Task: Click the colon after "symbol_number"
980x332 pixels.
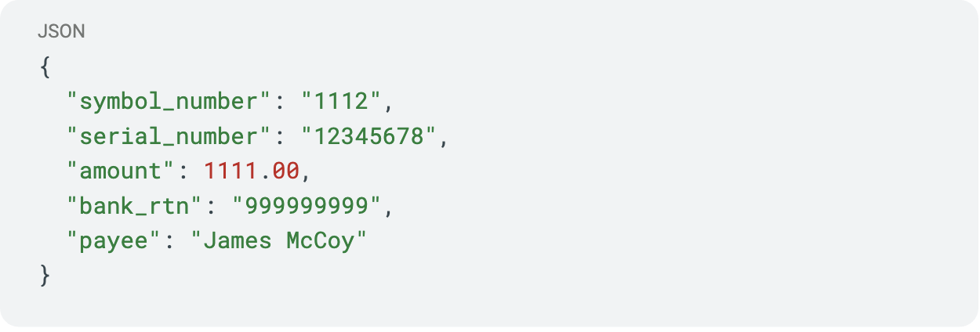Action: 278,103
